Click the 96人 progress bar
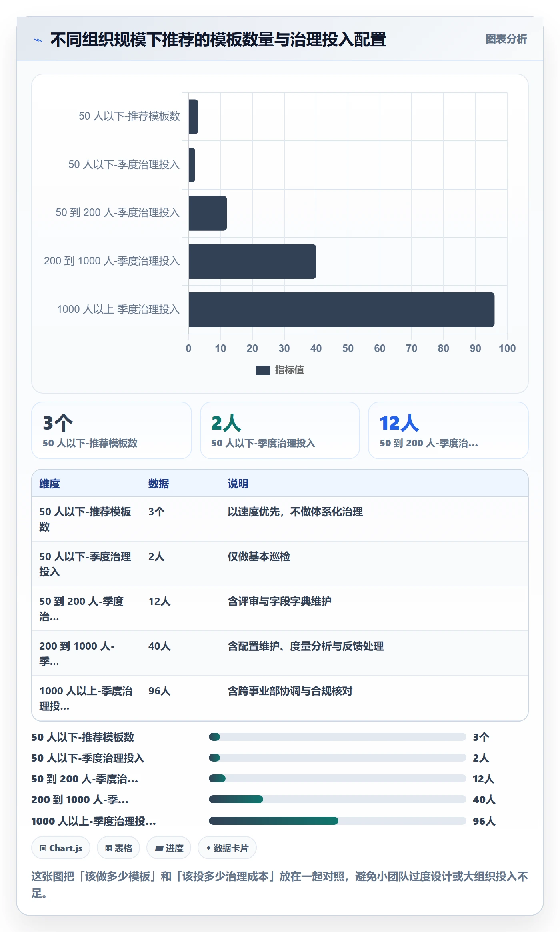This screenshot has height=932, width=560. [x=337, y=821]
